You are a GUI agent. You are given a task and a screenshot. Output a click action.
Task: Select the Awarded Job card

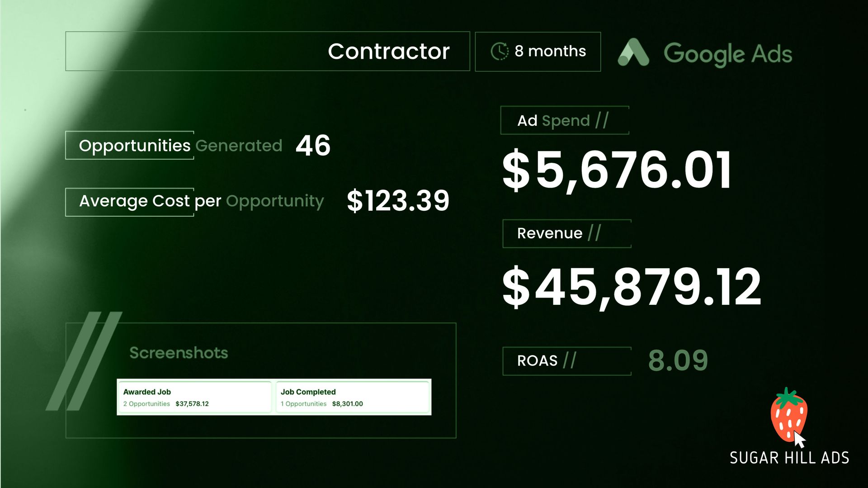point(195,397)
